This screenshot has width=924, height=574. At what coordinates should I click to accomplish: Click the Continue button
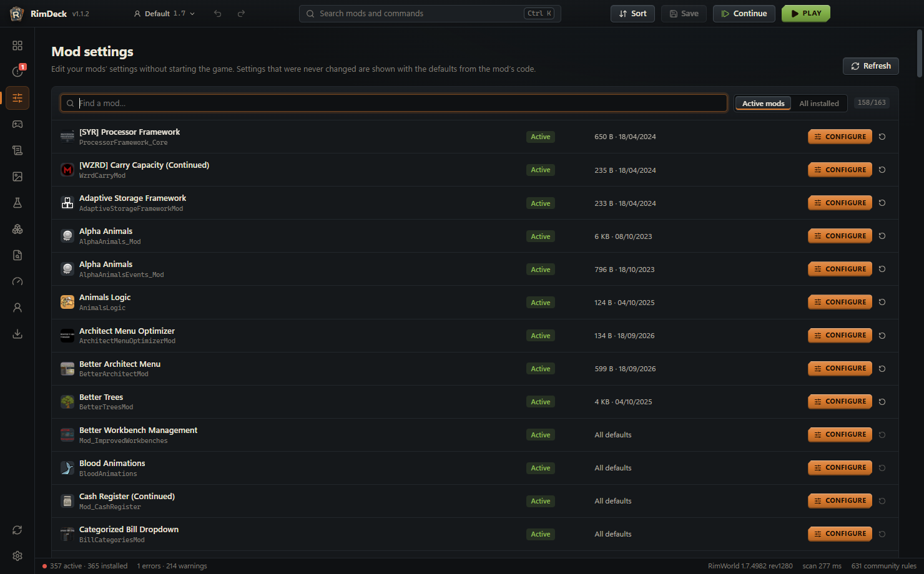pyautogui.click(x=744, y=14)
